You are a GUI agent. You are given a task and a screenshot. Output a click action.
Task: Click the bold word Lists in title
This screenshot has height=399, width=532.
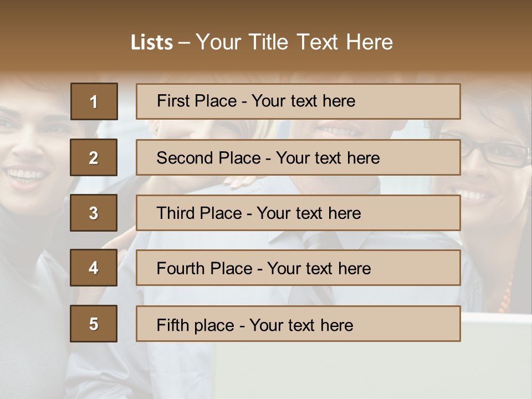[x=152, y=43]
